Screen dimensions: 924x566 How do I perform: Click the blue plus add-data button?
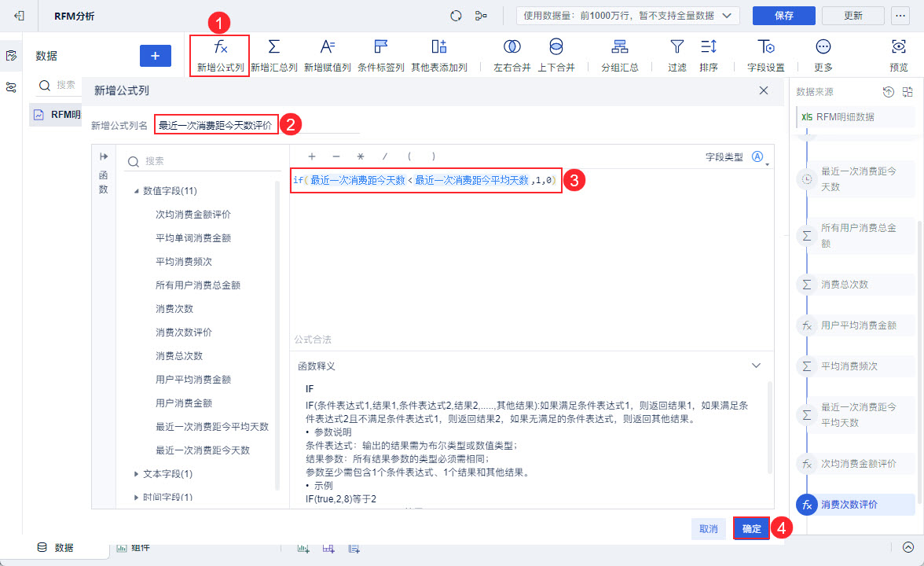click(x=156, y=56)
